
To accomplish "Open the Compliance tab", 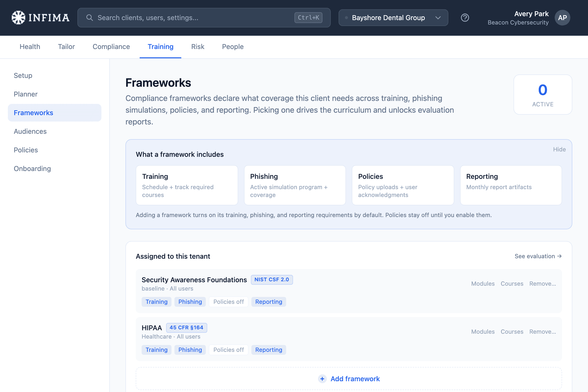I will [111, 47].
